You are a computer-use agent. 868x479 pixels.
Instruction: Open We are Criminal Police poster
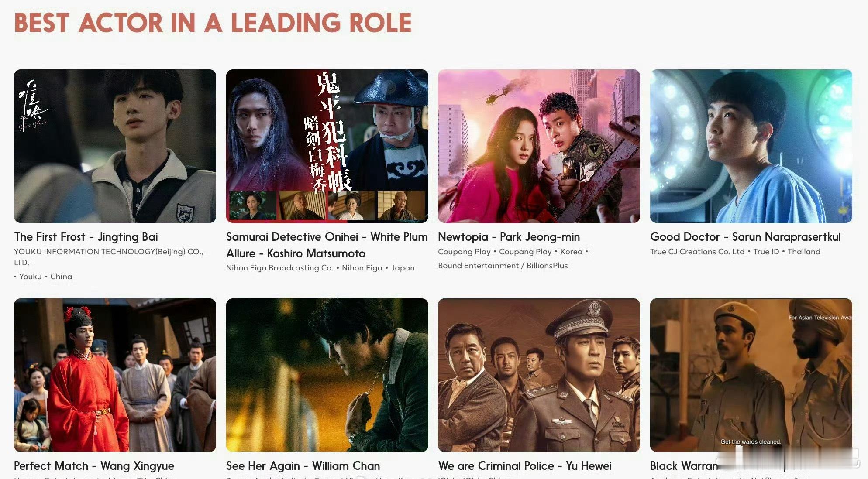(539, 375)
